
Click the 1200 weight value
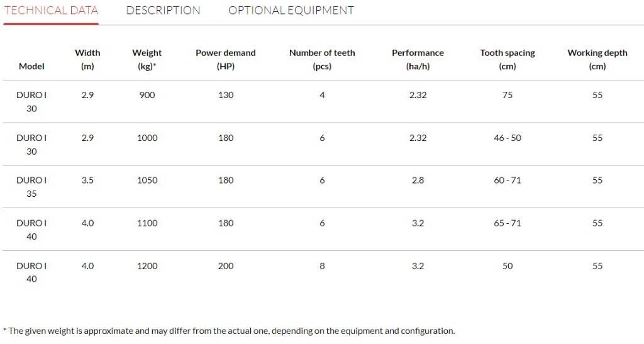pyautogui.click(x=147, y=266)
